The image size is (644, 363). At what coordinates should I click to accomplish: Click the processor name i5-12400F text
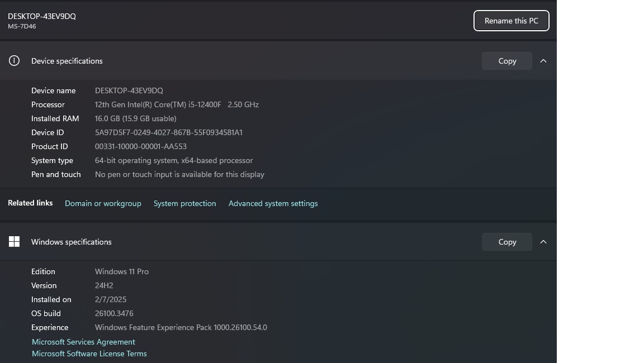click(x=205, y=104)
